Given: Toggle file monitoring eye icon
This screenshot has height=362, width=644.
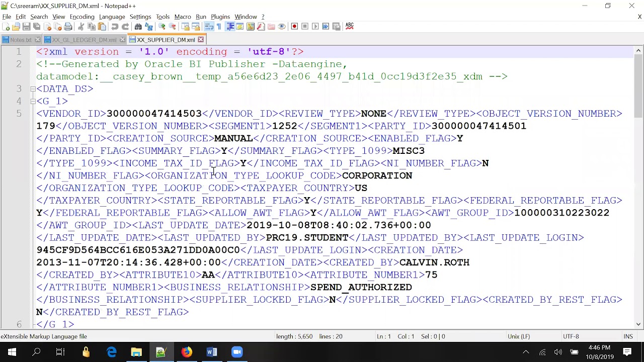Looking at the screenshot, I should pyautogui.click(x=281, y=26).
